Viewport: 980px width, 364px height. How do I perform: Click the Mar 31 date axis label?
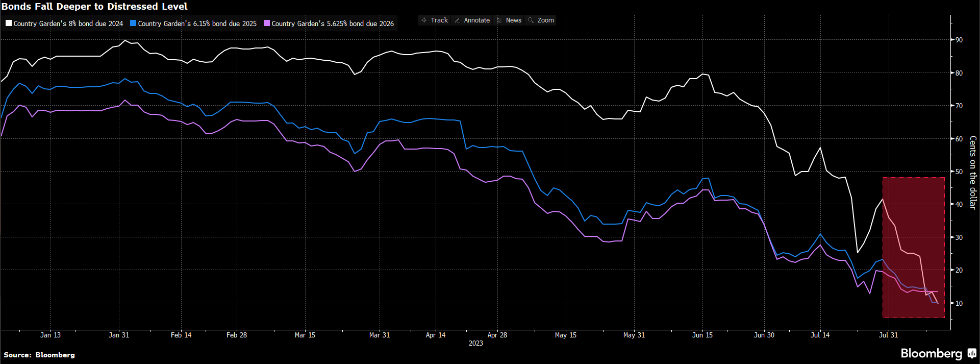[380, 335]
